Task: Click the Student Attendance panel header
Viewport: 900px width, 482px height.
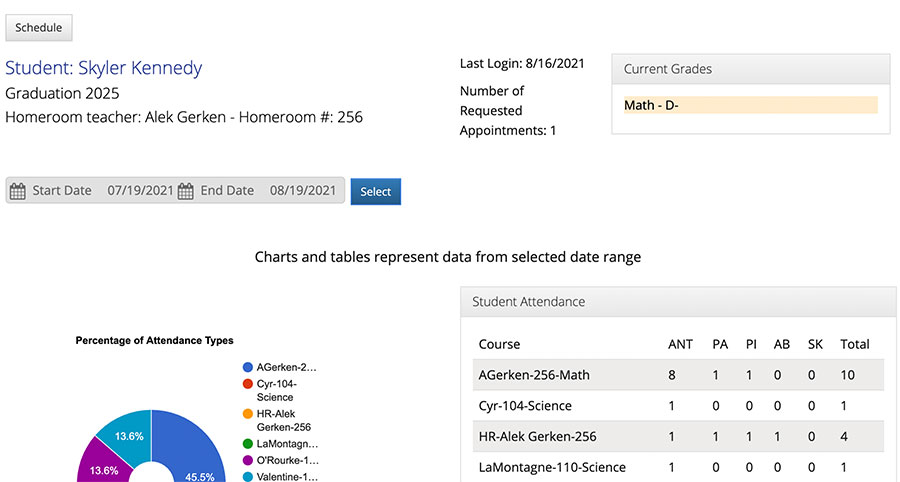Action: [678, 302]
